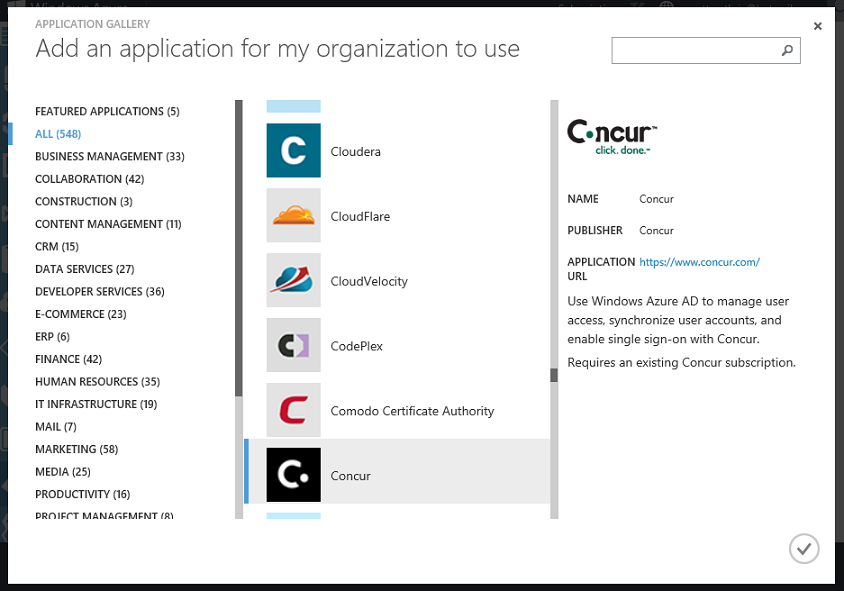Screen dimensions: 844x591
Task: Select the CloudVelocity application name
Action: [369, 282]
